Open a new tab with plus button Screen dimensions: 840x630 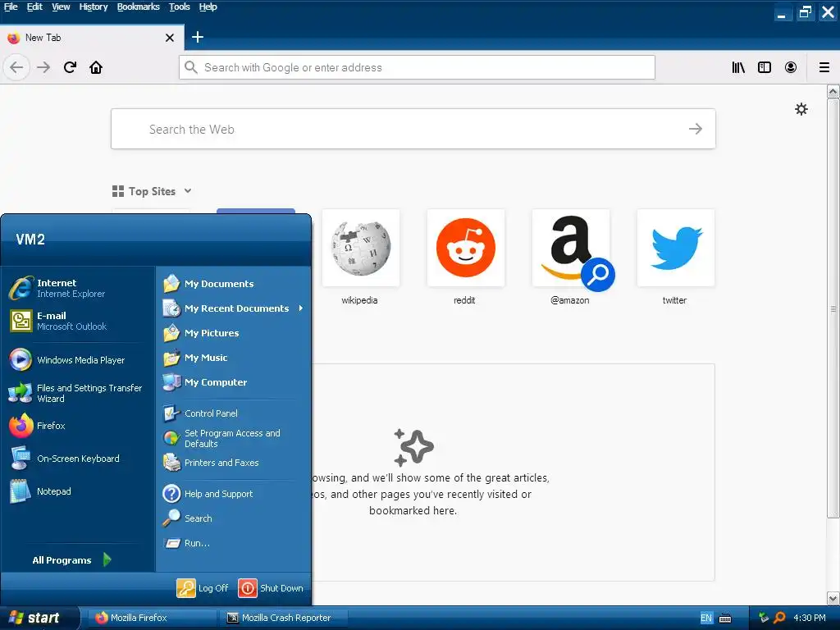click(198, 37)
